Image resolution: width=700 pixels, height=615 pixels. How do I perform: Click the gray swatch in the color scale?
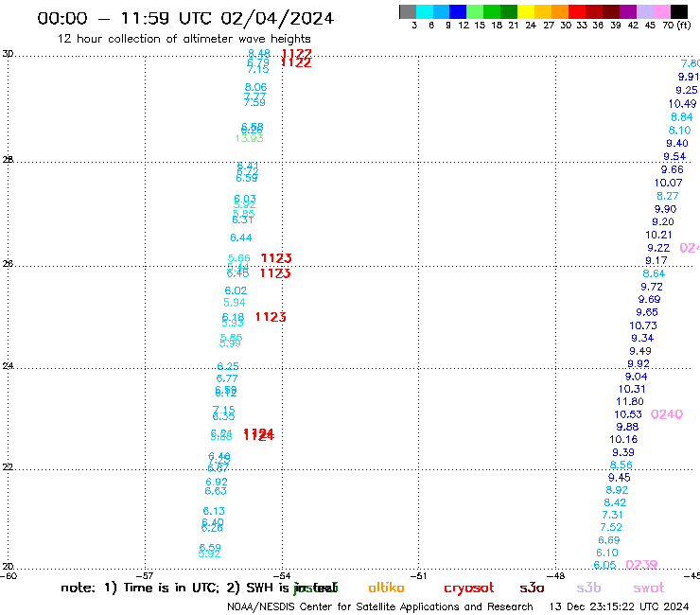[x=408, y=11]
